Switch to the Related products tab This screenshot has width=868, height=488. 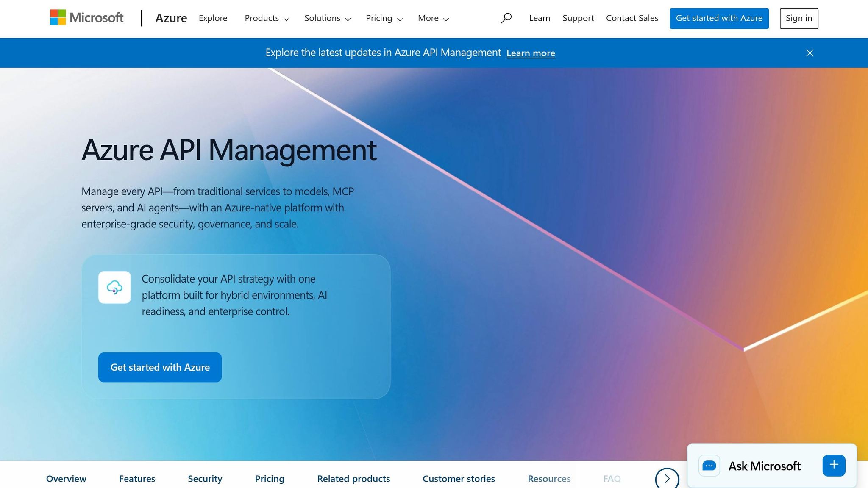(x=353, y=479)
